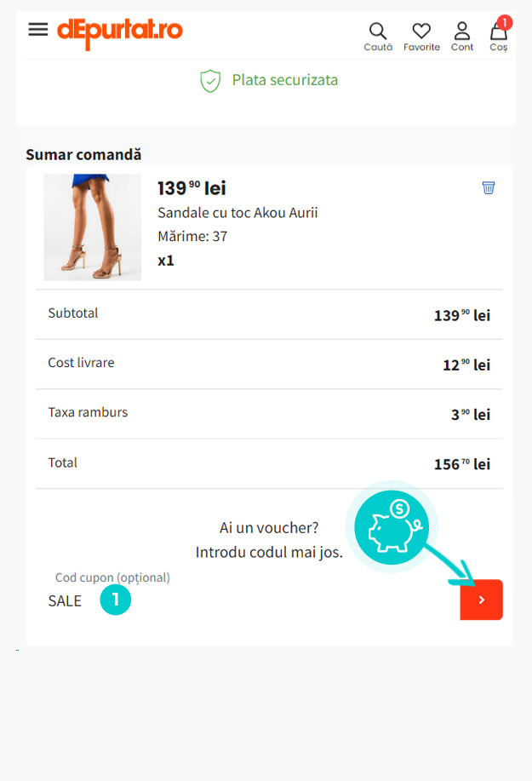Viewport: 532px width, 781px height.
Task: Open the shopping cart (Coș) icon
Action: (x=498, y=36)
